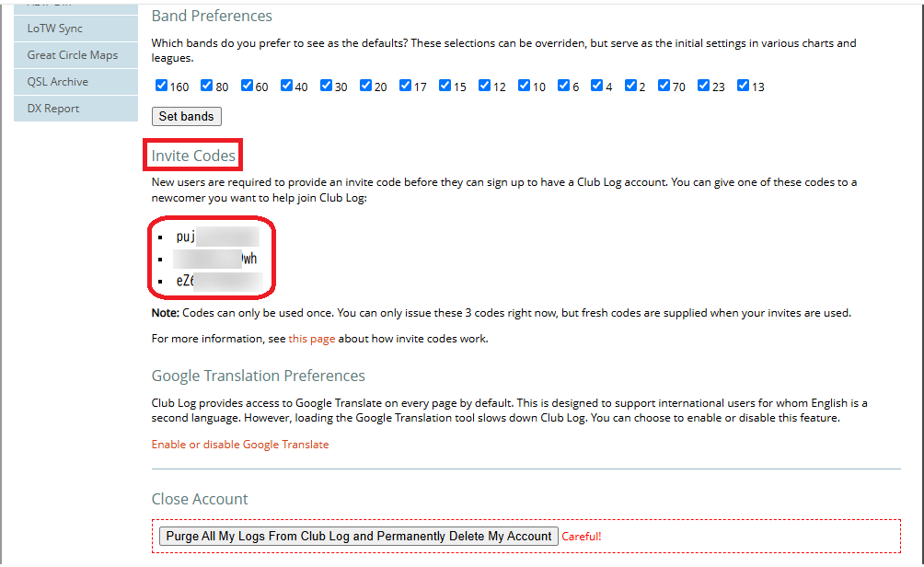Viewport: 924px width, 567px height.
Task: Uncheck the 13 band checkbox
Action: pos(743,86)
